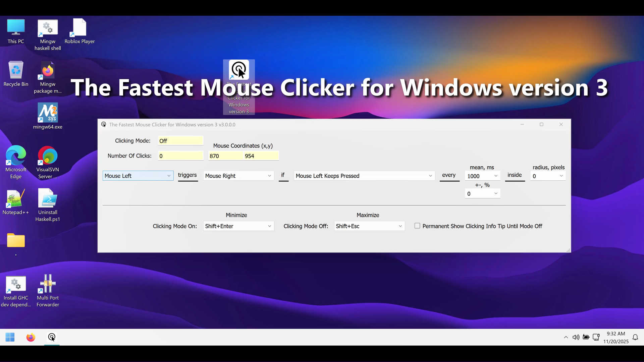Expand the Mouse Left Keeps Pressed condition dropdown

coord(364,176)
